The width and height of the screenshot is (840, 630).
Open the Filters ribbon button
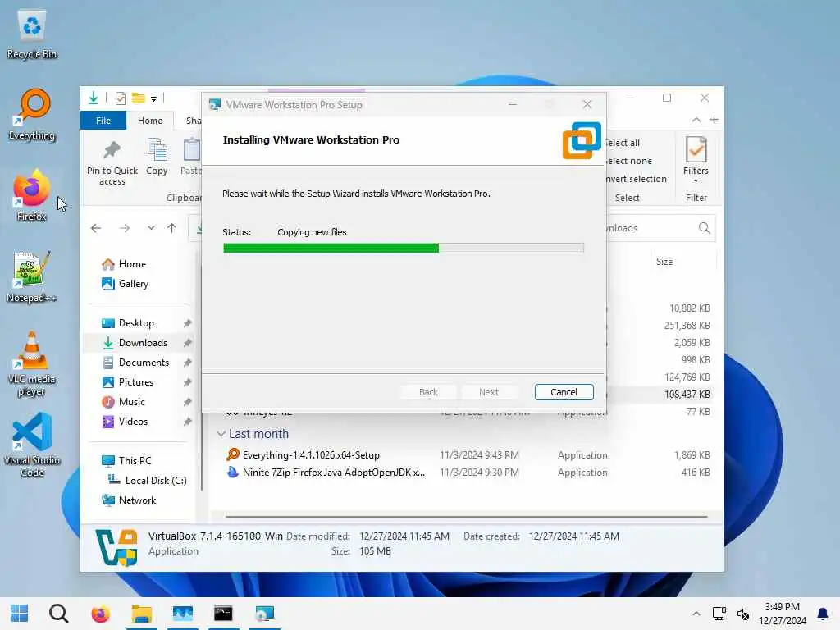click(x=696, y=160)
